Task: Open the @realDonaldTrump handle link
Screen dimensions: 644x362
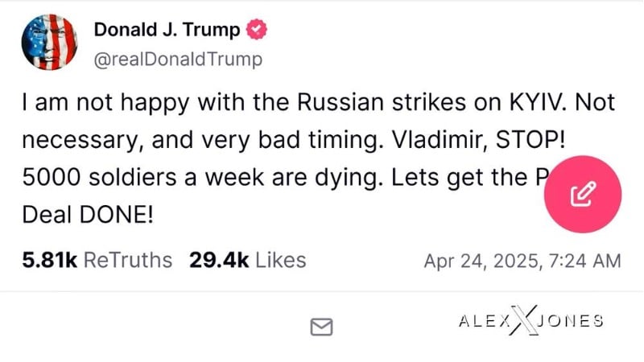Action: point(178,59)
